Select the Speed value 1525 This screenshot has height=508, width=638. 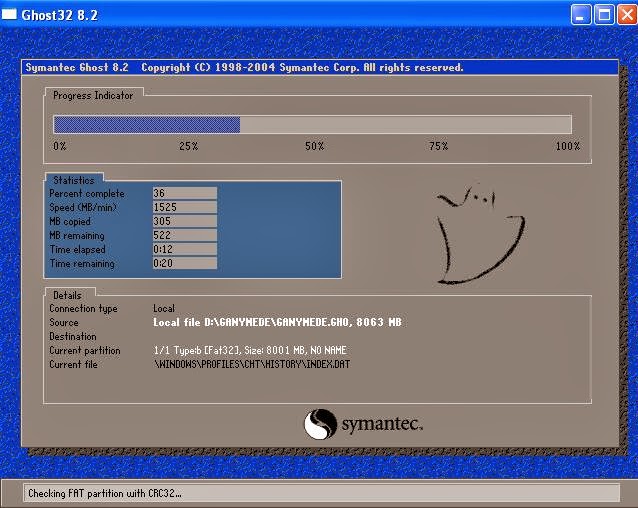[x=185, y=207]
